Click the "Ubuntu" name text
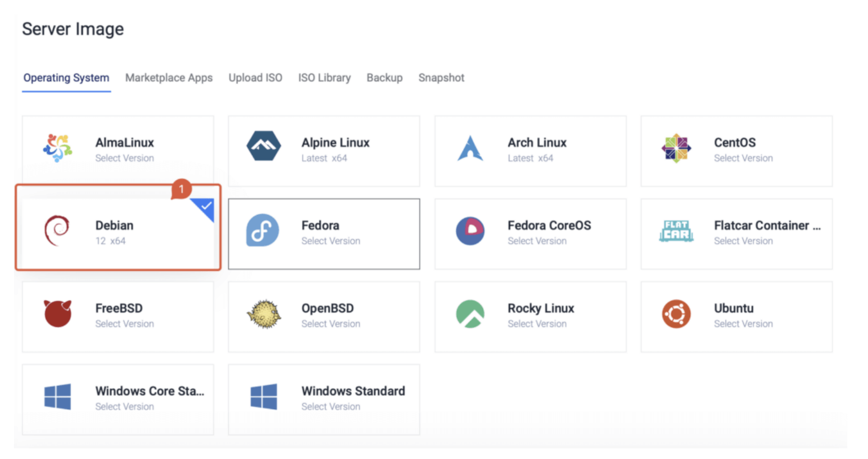Viewport: 868px width, 459px height. tap(734, 308)
